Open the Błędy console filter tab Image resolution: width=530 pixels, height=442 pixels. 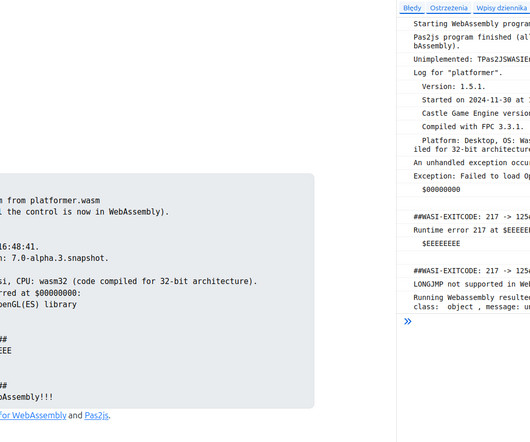tap(412, 8)
